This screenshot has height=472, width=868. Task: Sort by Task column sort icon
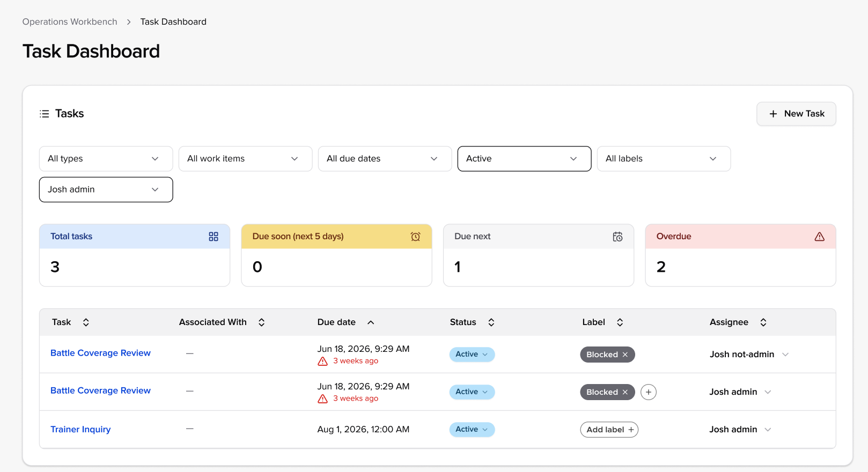86,322
